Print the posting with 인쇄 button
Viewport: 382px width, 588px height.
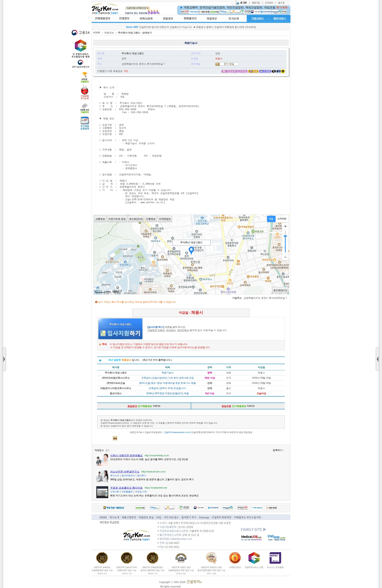(x=253, y=71)
